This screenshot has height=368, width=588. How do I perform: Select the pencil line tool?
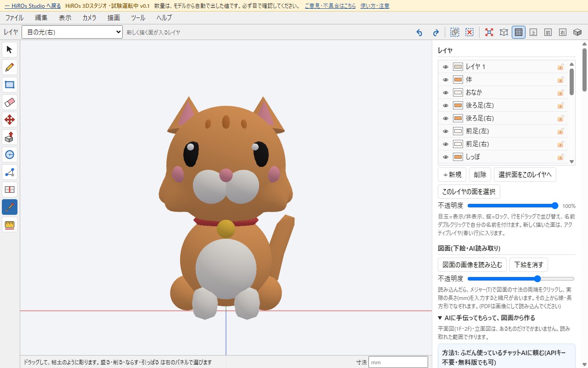[x=10, y=67]
